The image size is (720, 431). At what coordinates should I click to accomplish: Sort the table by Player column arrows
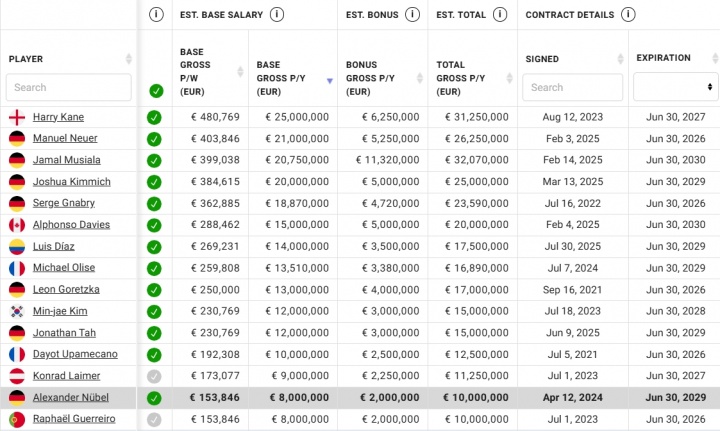pyautogui.click(x=129, y=59)
